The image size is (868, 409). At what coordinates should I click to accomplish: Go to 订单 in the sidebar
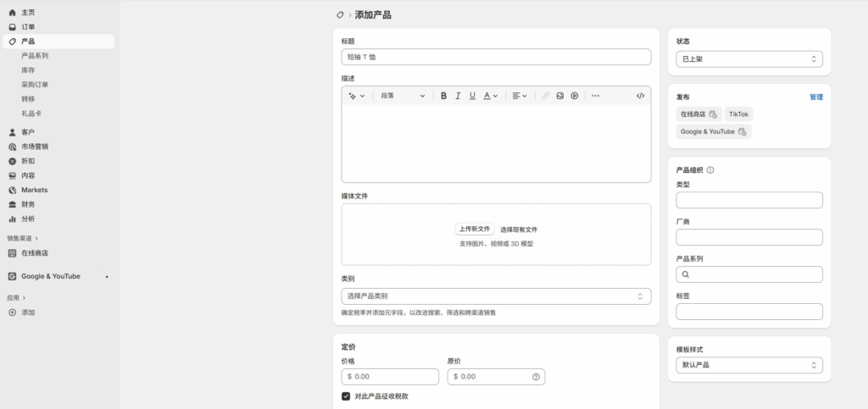(28, 27)
